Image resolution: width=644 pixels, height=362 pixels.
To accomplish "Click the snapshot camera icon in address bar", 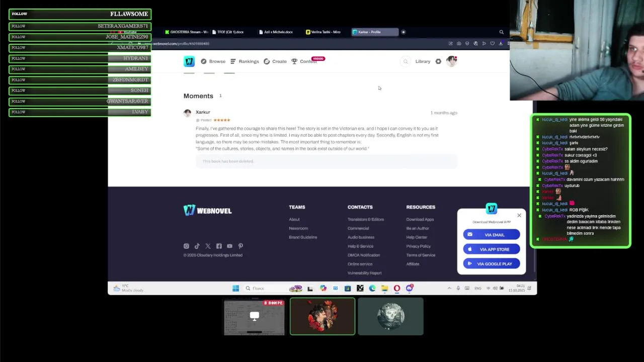I will click(459, 44).
